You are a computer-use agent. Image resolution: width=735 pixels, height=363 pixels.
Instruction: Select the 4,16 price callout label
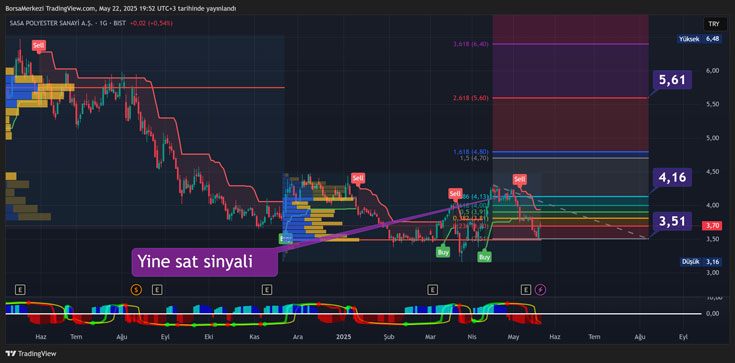[672, 177]
